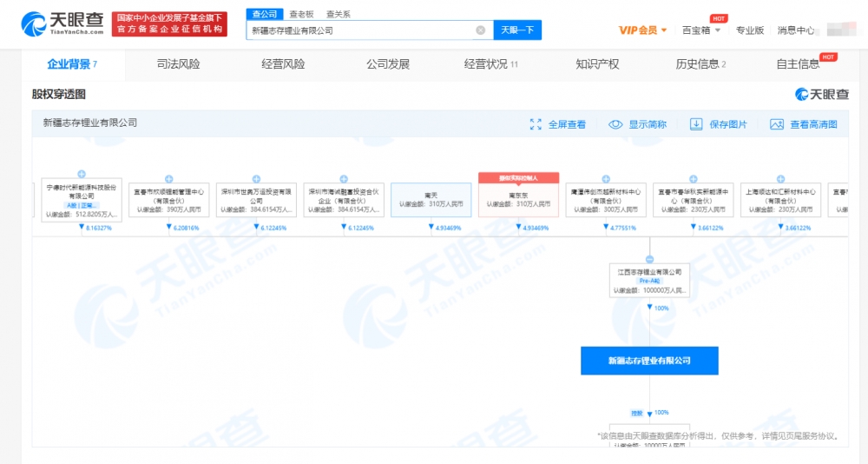Expand 宜春市春华秋实新能源中心 plus icon

[694, 179]
